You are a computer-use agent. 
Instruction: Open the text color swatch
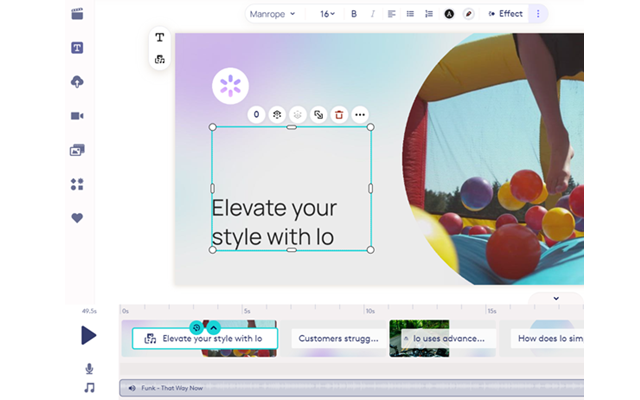coord(448,14)
